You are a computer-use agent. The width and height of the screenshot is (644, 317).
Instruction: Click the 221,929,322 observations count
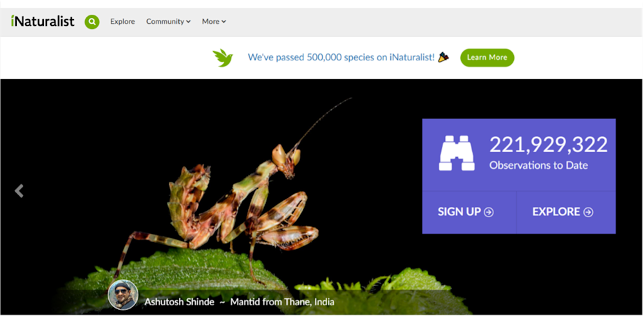pos(548,145)
